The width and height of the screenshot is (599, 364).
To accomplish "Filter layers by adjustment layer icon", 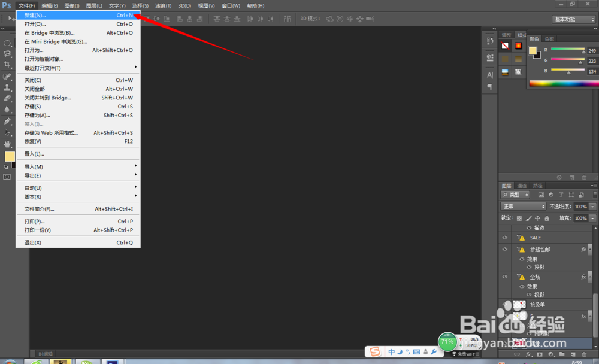I will coord(551,195).
